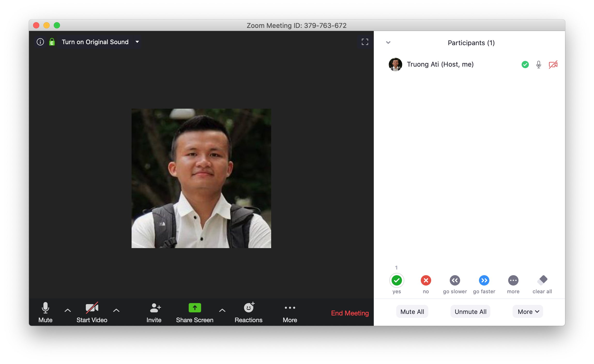The height and width of the screenshot is (364, 594).
Task: Start Video from toolbar
Action: click(92, 312)
